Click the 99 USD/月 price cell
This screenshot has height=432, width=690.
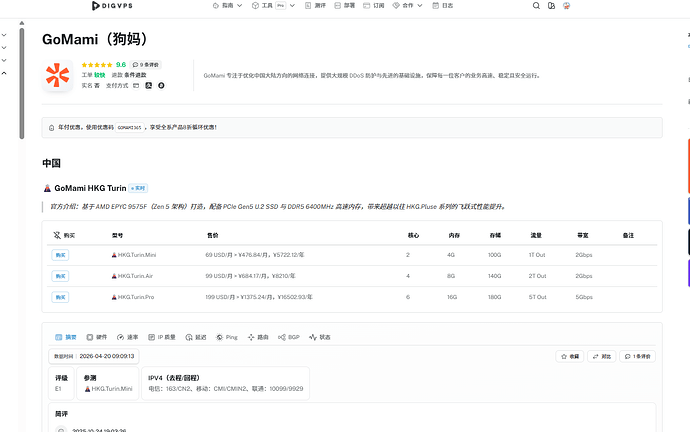[250, 276]
